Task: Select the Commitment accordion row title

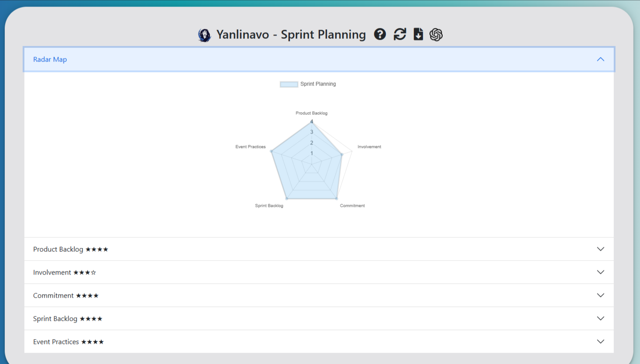Action: 53,295
